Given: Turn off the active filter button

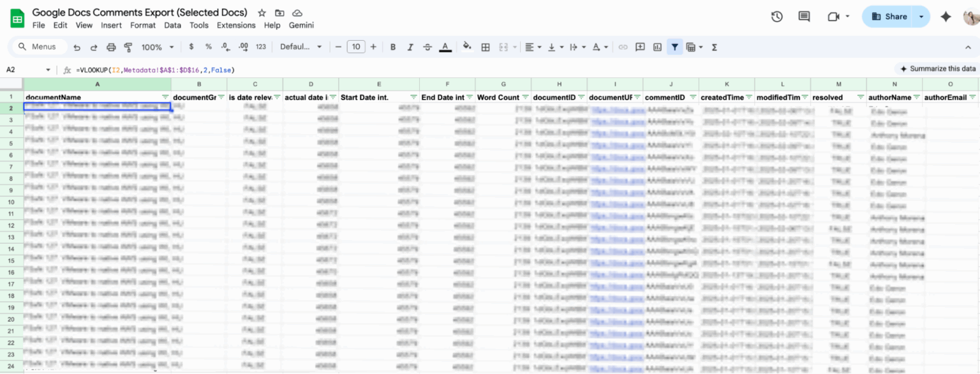Looking at the screenshot, I should (674, 47).
